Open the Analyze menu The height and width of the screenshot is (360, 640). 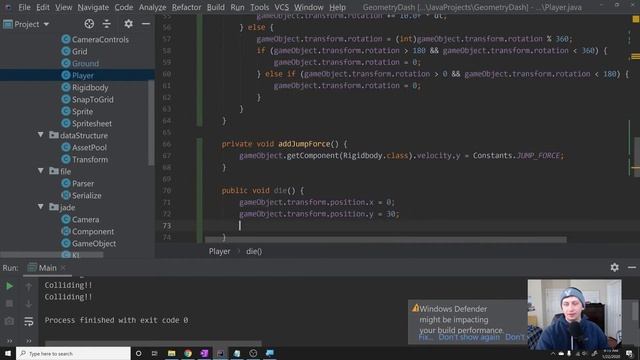tap(152, 7)
